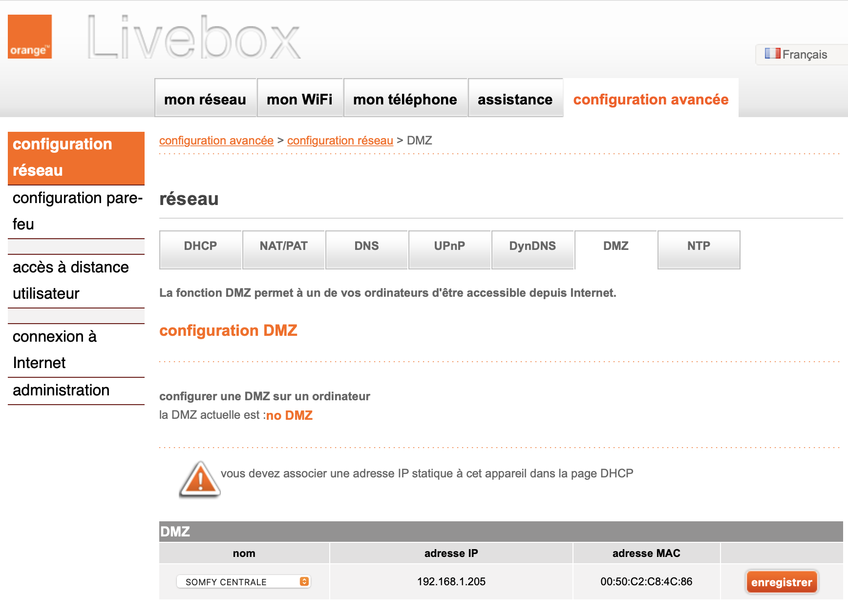Click the 'adresse MAC' column header
Screen dimensions: 848x616
pos(646,553)
